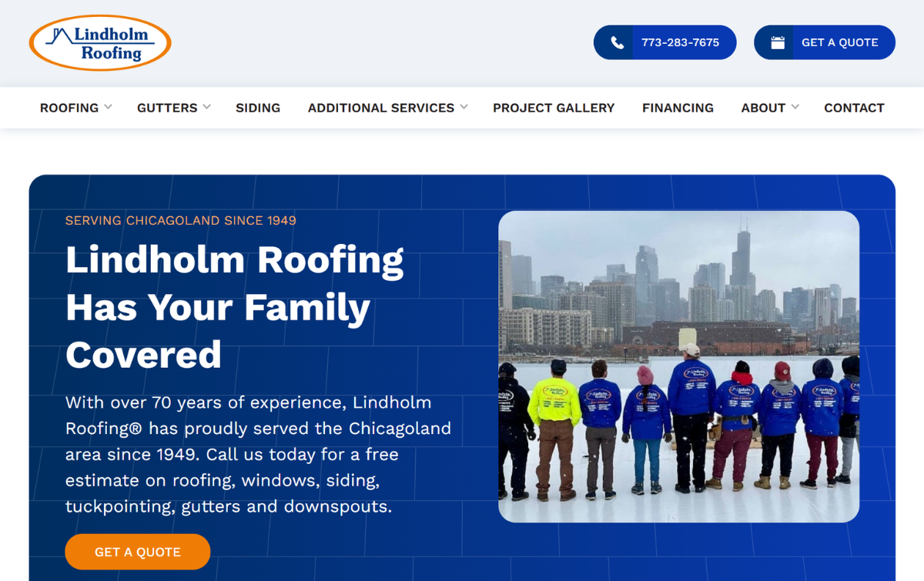Click the calendar icon beside Get a Quote
Viewport: 924px width, 581px height.
(778, 43)
